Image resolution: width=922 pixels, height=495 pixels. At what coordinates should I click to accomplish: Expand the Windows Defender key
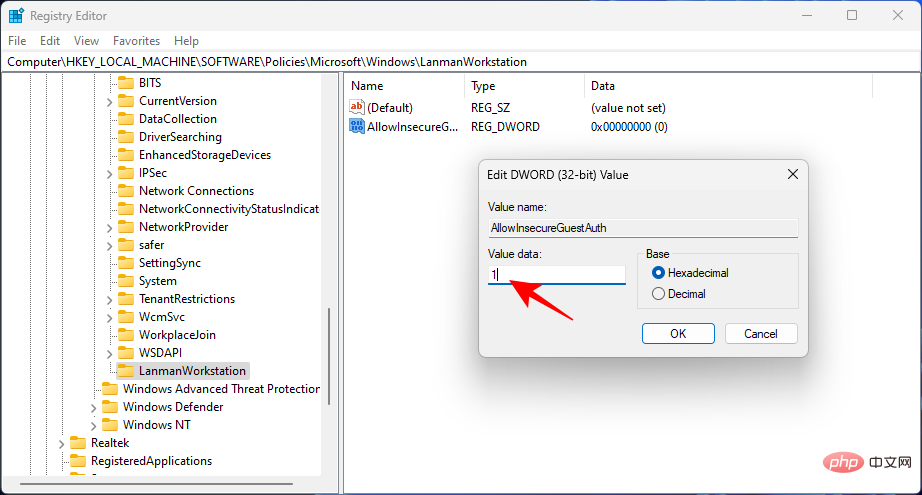click(93, 407)
